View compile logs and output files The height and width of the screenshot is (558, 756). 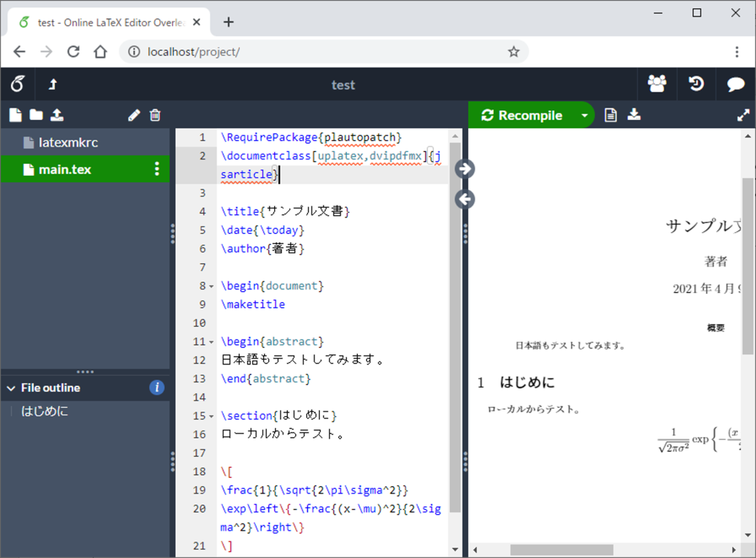[x=610, y=115]
